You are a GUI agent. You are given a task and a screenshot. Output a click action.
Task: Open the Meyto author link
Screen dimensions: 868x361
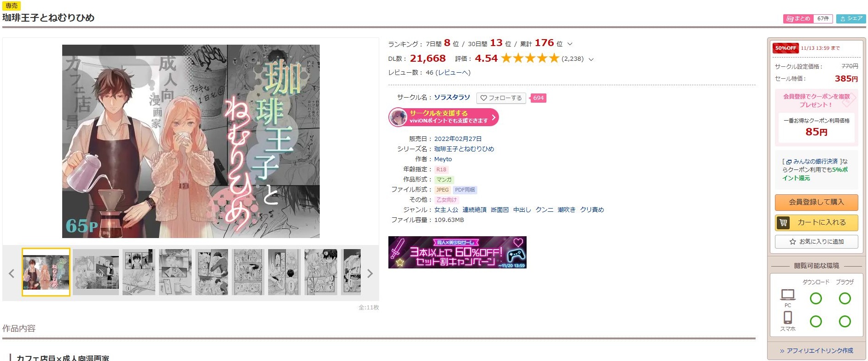click(443, 159)
